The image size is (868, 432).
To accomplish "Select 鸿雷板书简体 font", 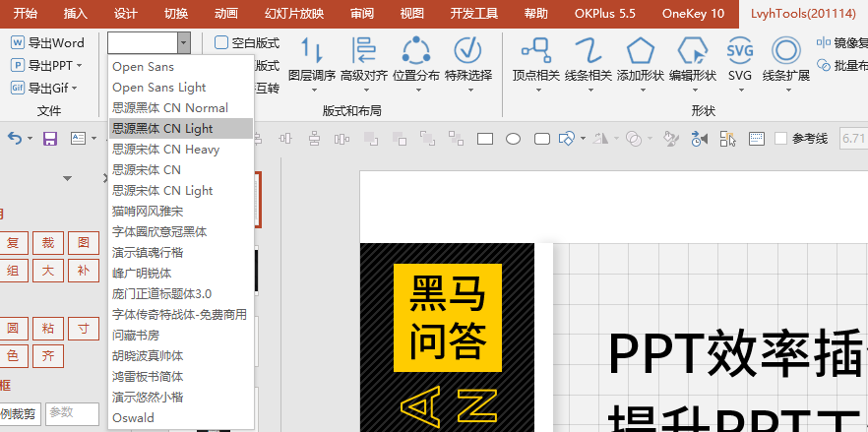I will (181, 377).
